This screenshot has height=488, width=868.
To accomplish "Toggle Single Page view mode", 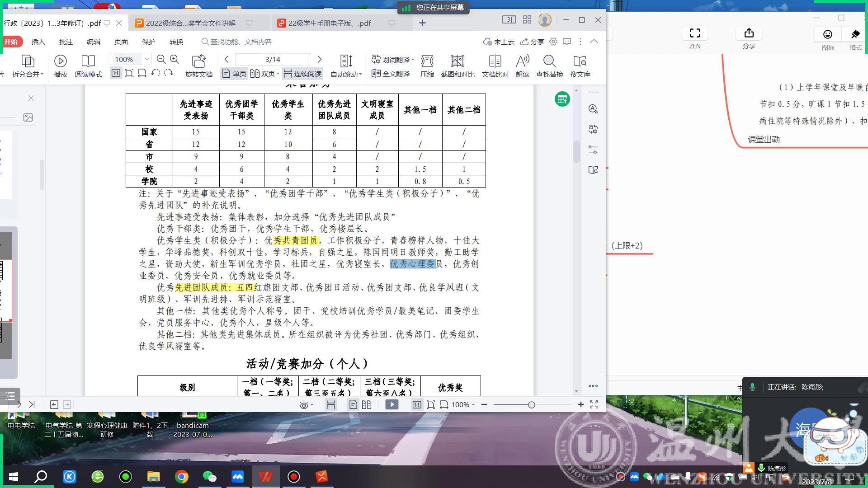I will 234,74.
